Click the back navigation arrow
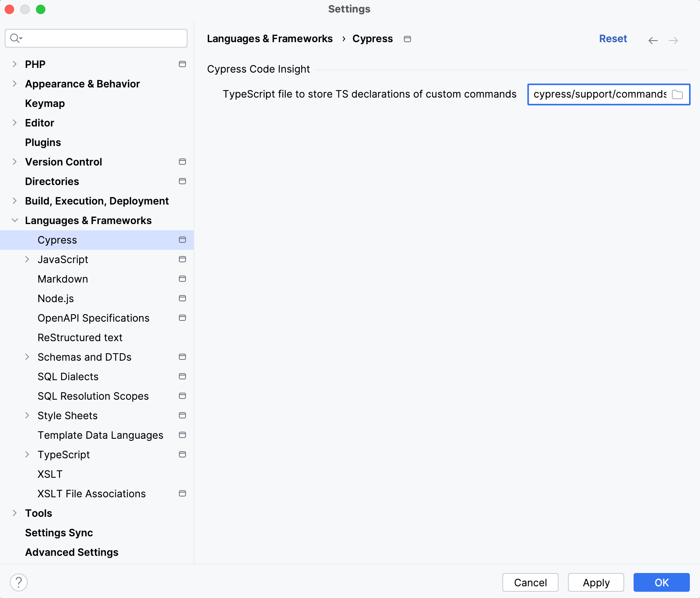 (x=653, y=41)
